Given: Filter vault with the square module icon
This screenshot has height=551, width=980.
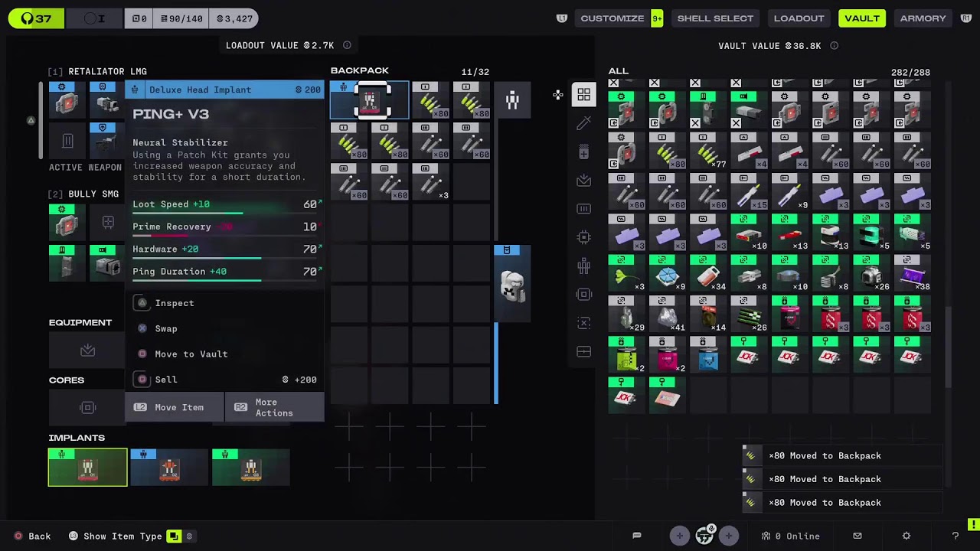Looking at the screenshot, I should 583,295.
